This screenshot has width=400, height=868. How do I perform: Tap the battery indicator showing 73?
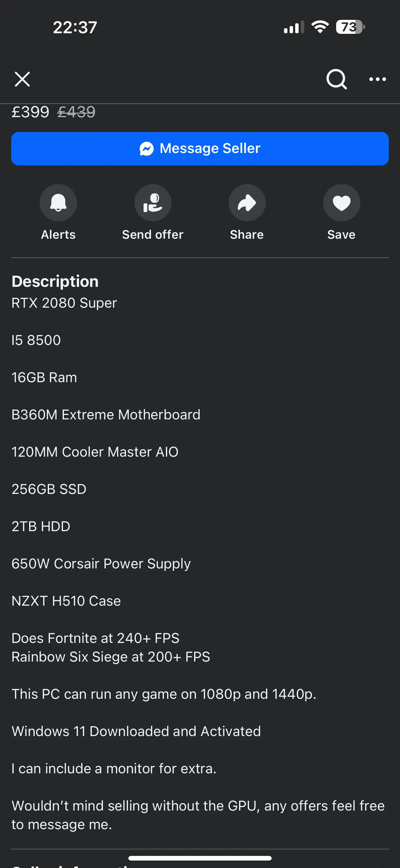350,27
